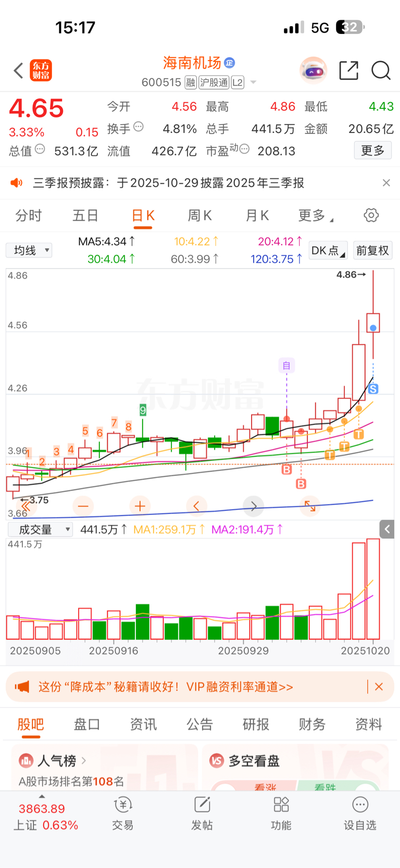The height and width of the screenshot is (868, 400).
Task: Tap the lowest red B signal marker
Action: 301,484
